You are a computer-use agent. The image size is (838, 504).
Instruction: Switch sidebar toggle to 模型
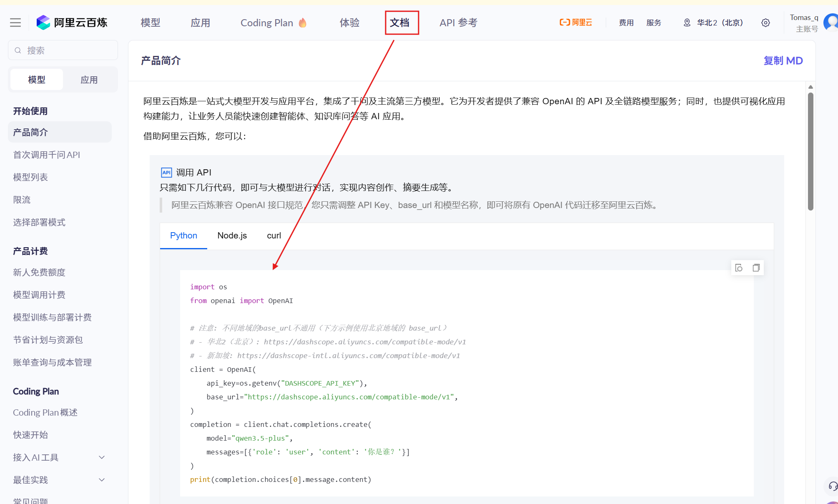37,80
